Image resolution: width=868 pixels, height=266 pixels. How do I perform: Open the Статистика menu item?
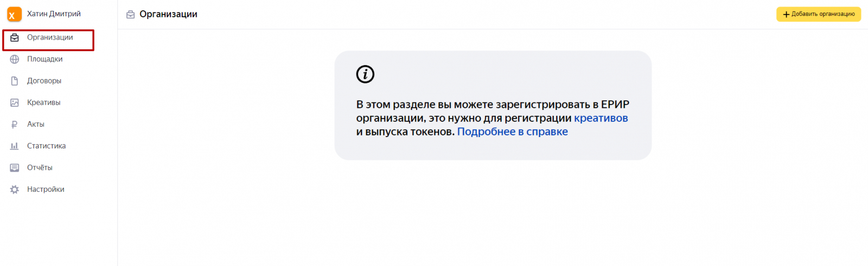pos(46,146)
